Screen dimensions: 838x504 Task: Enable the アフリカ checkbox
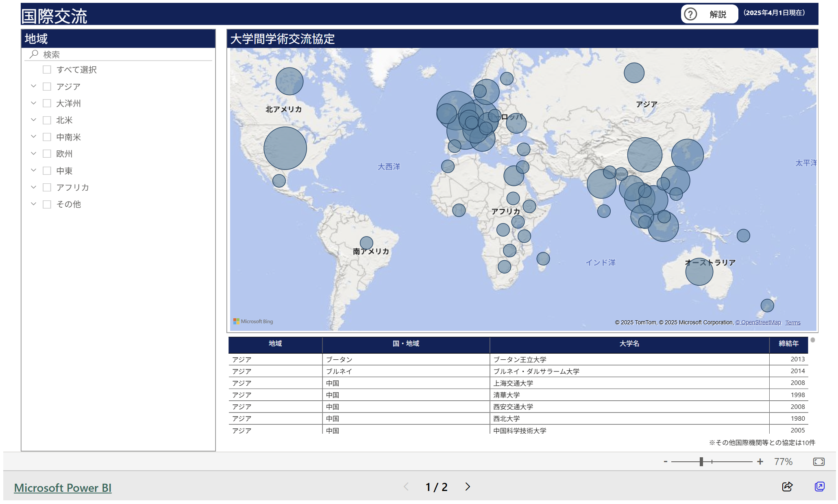(47, 187)
